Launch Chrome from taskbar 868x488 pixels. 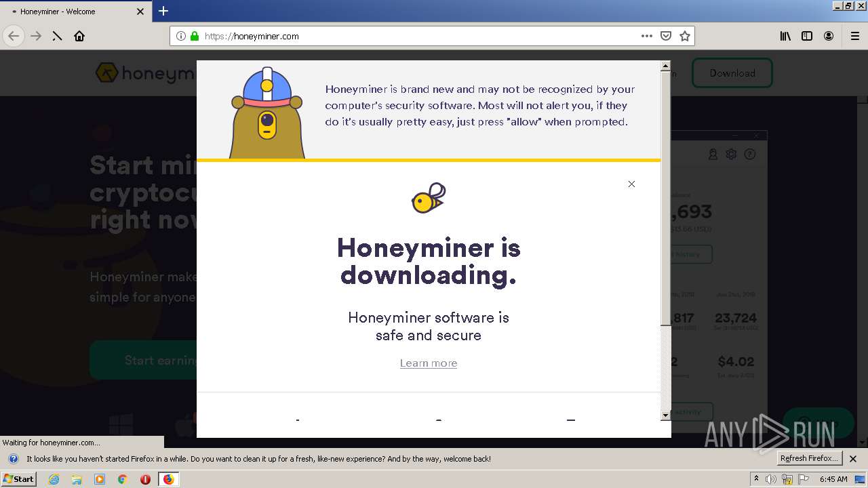[123, 479]
